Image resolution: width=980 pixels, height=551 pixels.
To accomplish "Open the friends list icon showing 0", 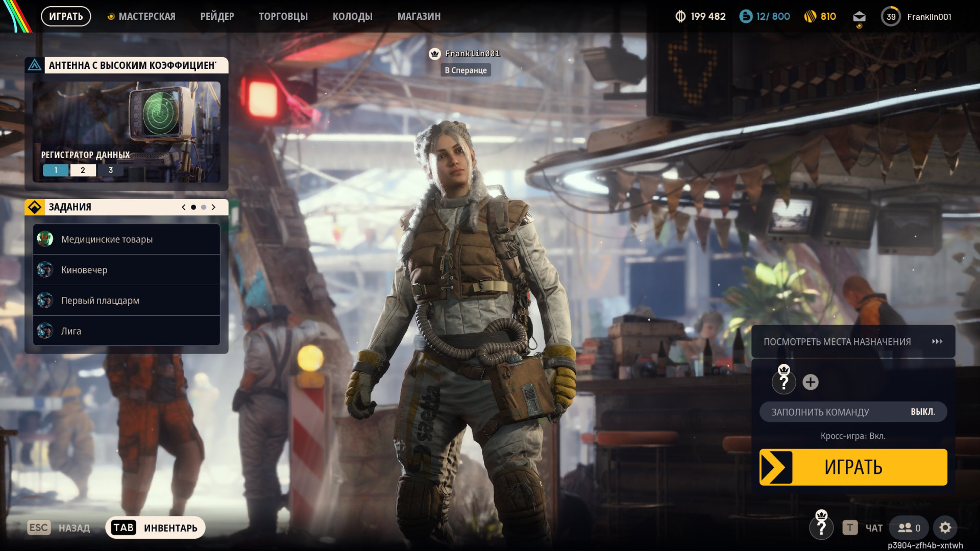I will (x=909, y=528).
